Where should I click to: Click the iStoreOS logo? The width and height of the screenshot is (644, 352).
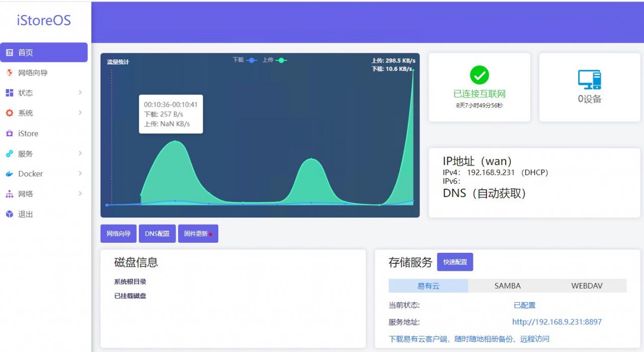tap(44, 21)
